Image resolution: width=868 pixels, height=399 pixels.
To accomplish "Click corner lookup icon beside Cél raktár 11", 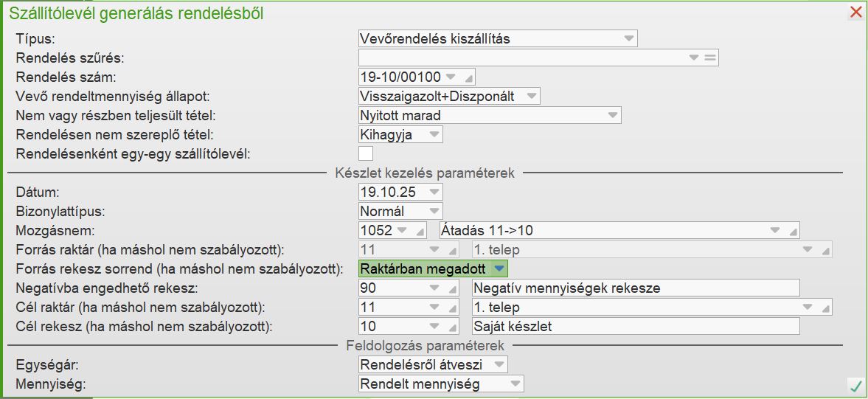I will click(453, 308).
